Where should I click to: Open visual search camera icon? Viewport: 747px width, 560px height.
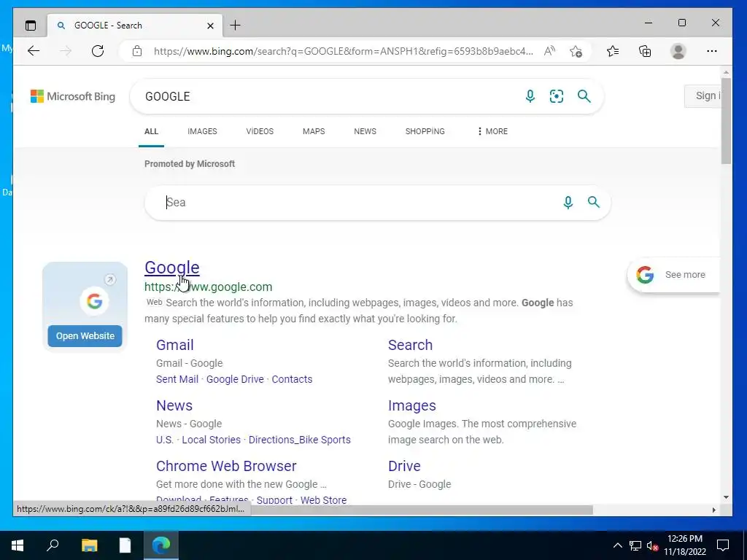click(557, 96)
